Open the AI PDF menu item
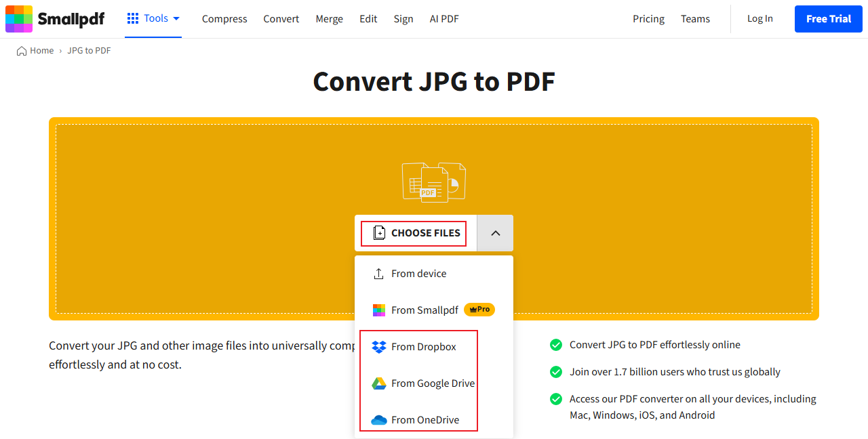The image size is (868, 439). tap(444, 19)
